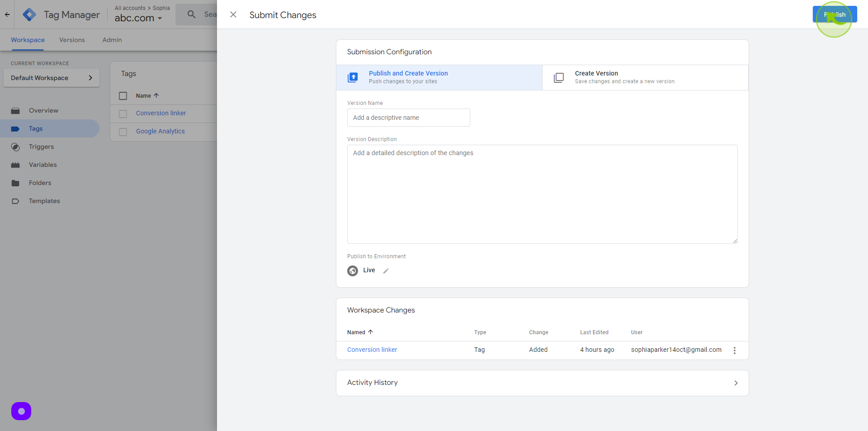The image size is (868, 431).
Task: Open the abc.com container dropdown
Action: [138, 18]
